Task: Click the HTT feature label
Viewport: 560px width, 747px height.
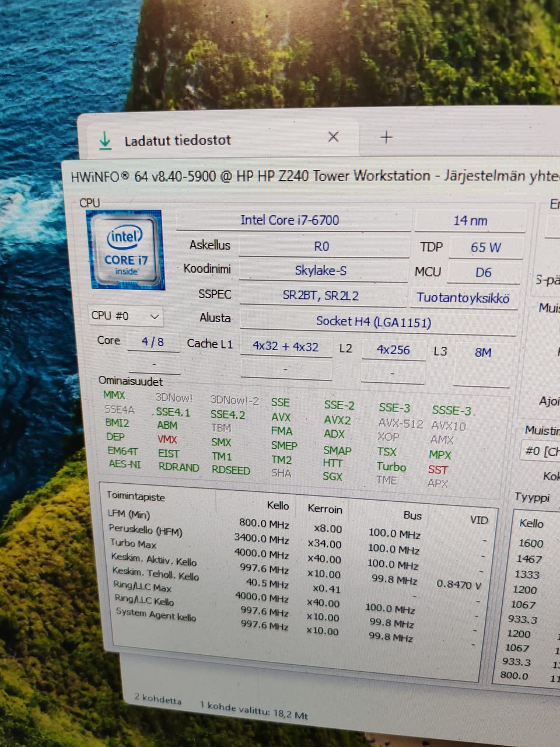Action: (332, 462)
